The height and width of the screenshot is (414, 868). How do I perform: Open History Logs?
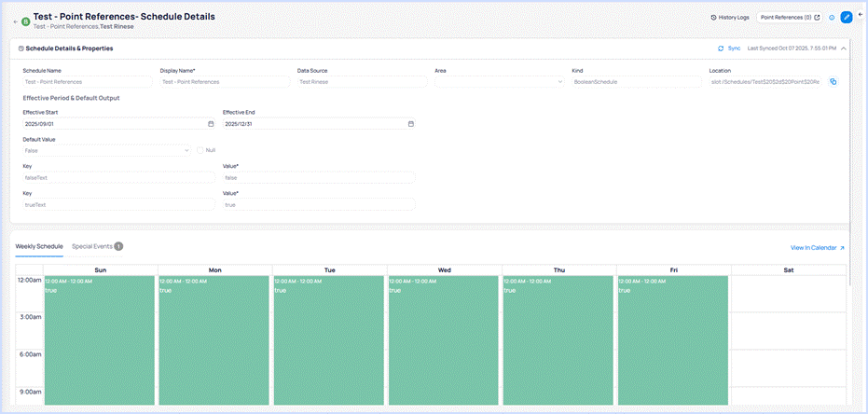(729, 17)
